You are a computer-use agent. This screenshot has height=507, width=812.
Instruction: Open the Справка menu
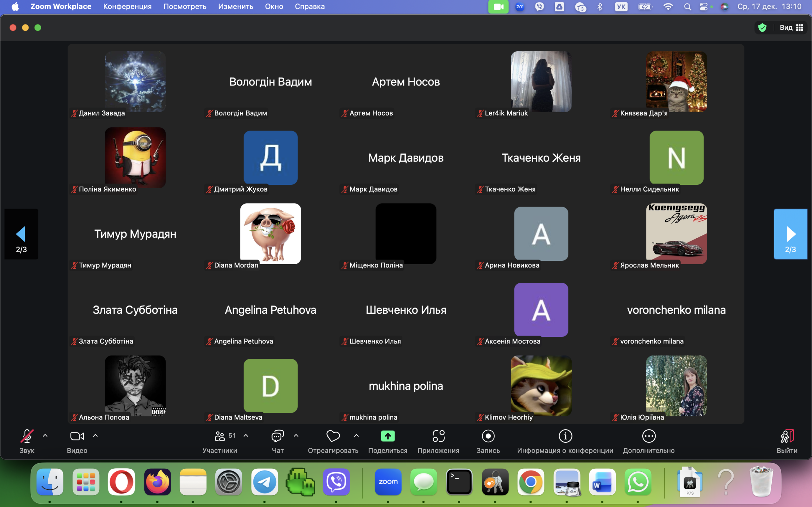pos(309,6)
